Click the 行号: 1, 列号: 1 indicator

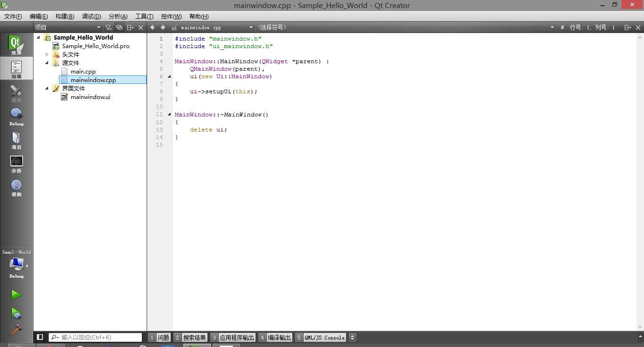point(593,28)
